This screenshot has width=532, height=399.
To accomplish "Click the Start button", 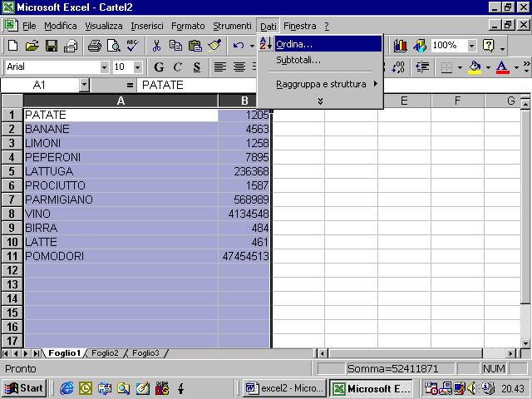I will (x=24, y=388).
